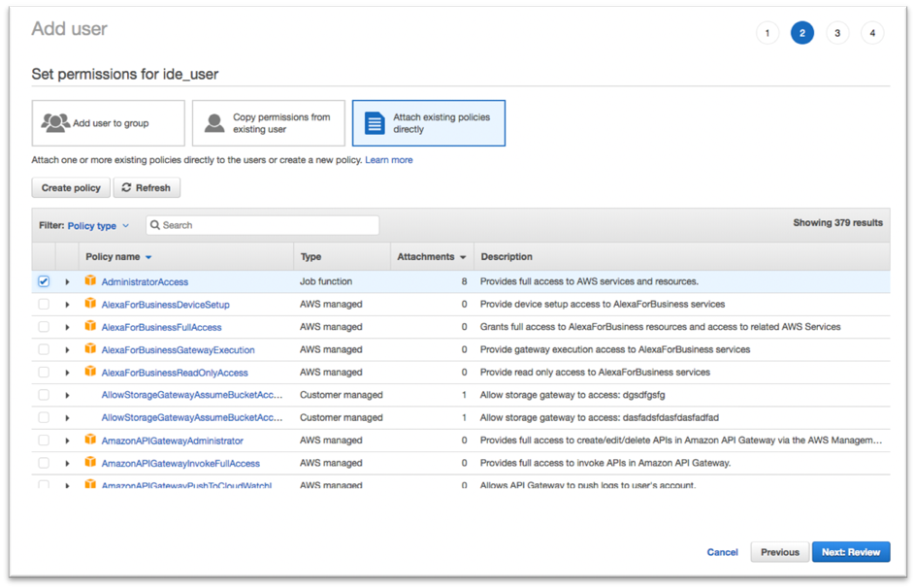Viewport: 915px width, 588px height.
Task: Click the orange policy icon beside AdministratorAccess
Action: click(90, 280)
